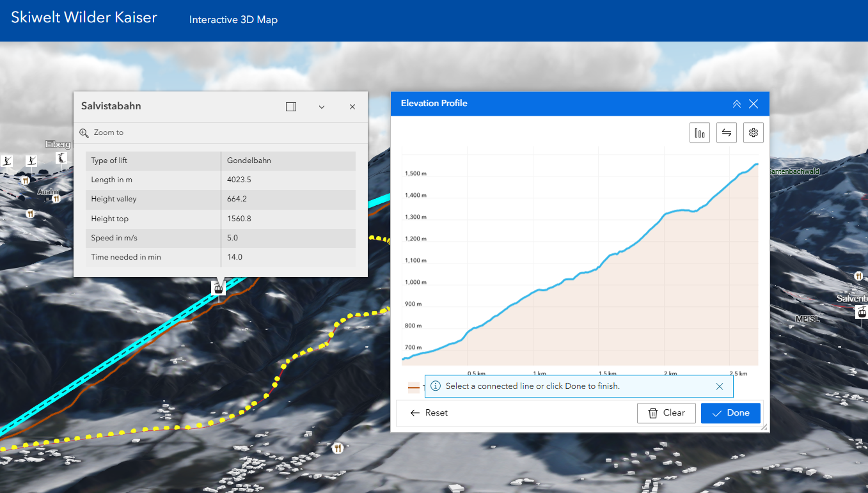This screenshot has width=868, height=493.
Task: Click the Salvistabahn popup title
Action: pyautogui.click(x=111, y=106)
